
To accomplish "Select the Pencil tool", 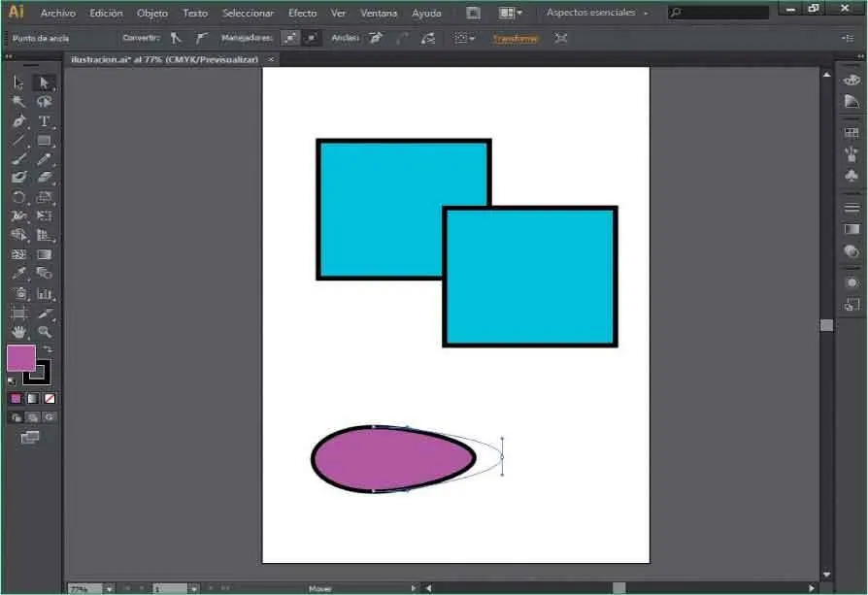I will 44,159.
